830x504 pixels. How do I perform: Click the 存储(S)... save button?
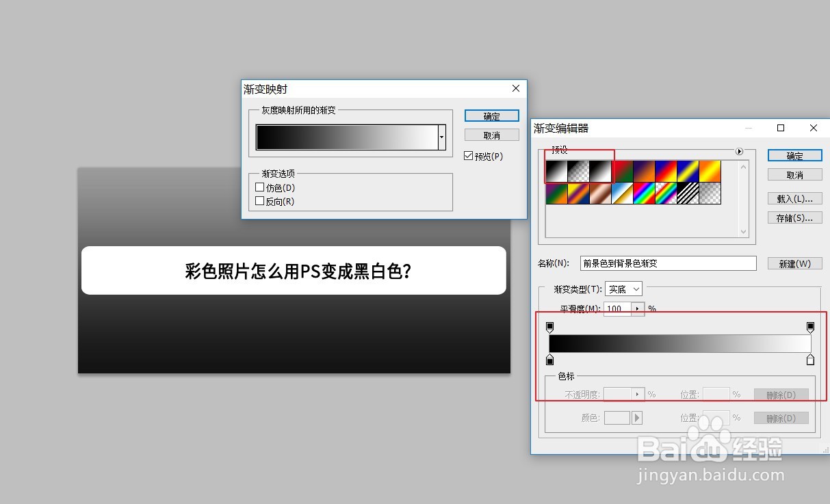(794, 218)
